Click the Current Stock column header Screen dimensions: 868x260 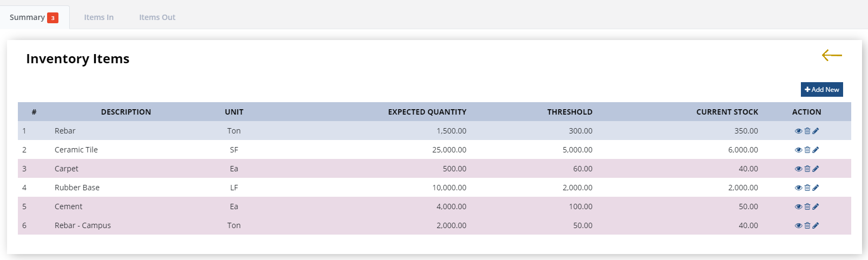[x=727, y=112]
